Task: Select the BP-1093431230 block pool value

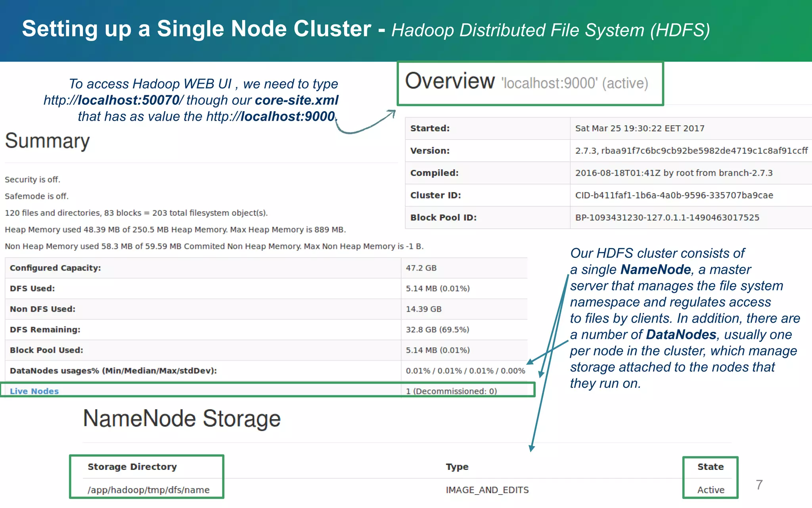Action: pos(667,217)
